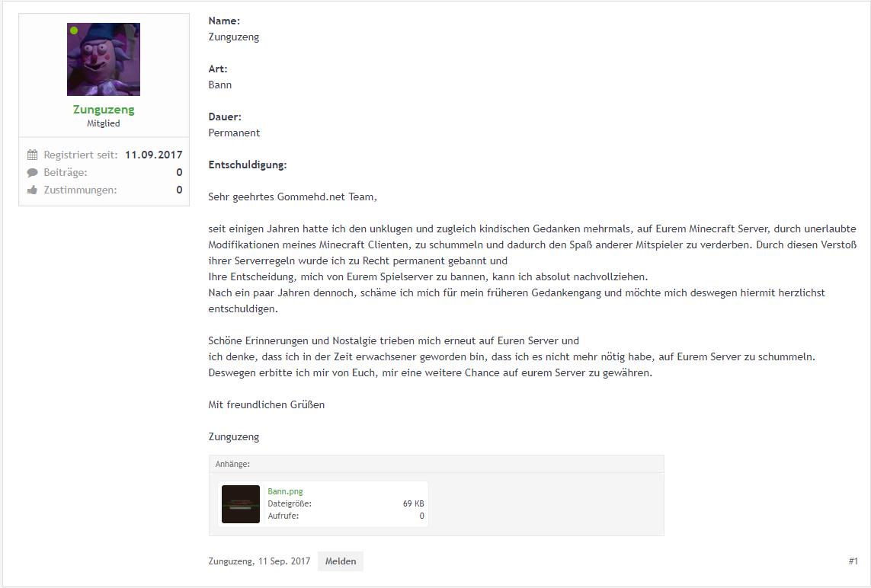The height and width of the screenshot is (588, 871).
Task: Open the Zunguzeng username profile link
Action: [x=104, y=110]
